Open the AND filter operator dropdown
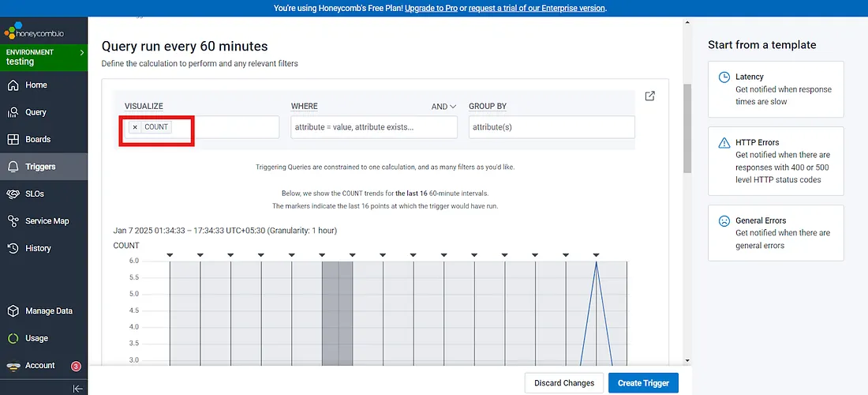868x395 pixels. coord(443,107)
